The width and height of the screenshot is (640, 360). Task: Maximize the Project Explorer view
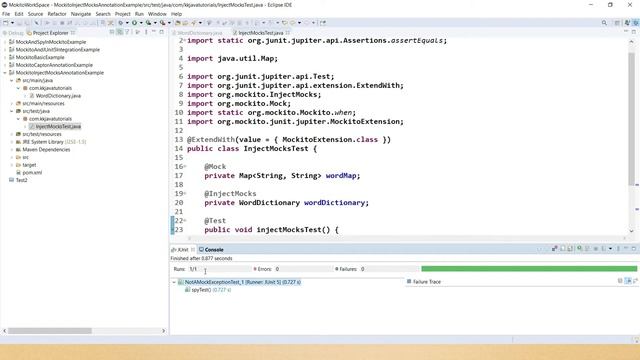162,32
